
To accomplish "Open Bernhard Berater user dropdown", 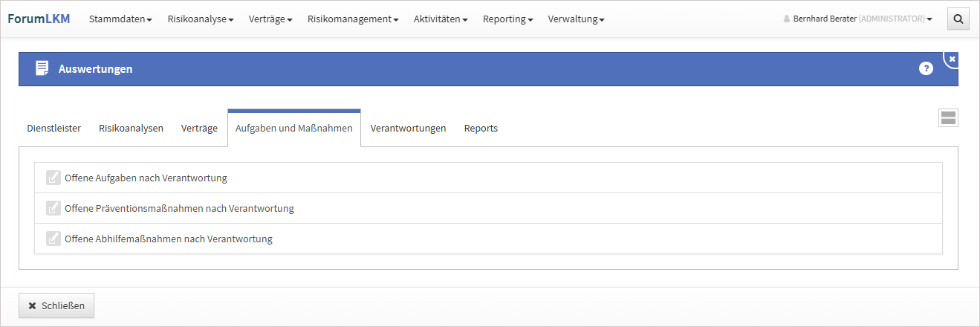I will pyautogui.click(x=858, y=19).
